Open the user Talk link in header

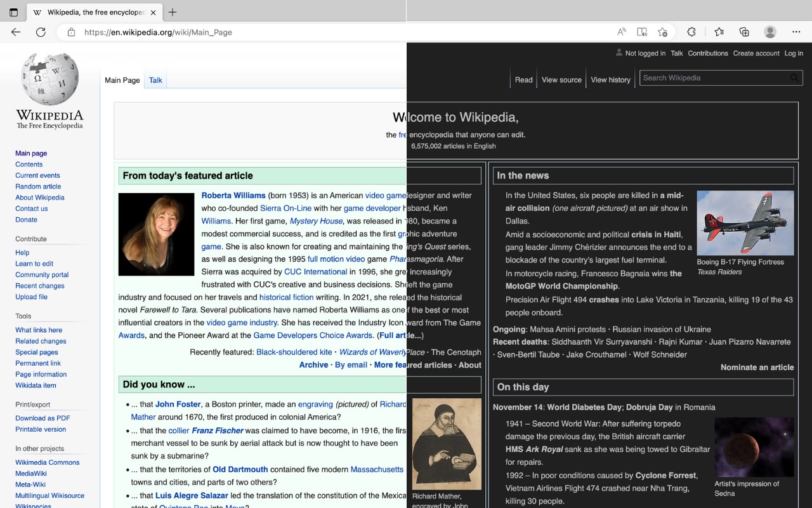click(677, 53)
